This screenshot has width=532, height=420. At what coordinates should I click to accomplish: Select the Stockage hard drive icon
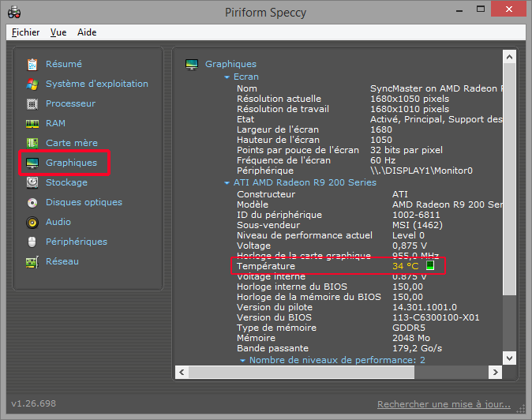point(32,182)
